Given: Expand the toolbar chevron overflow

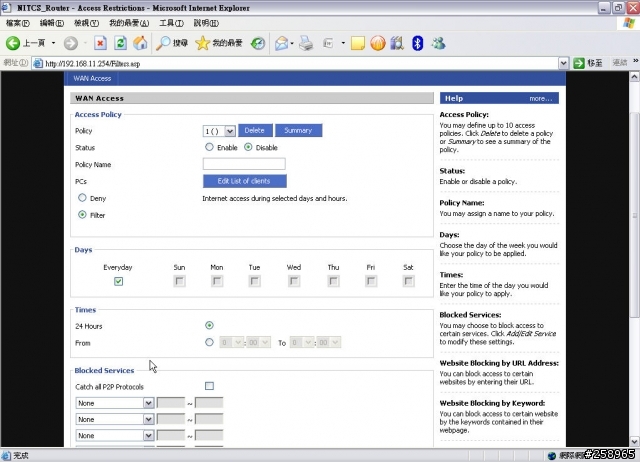Looking at the screenshot, I should [x=636, y=61].
